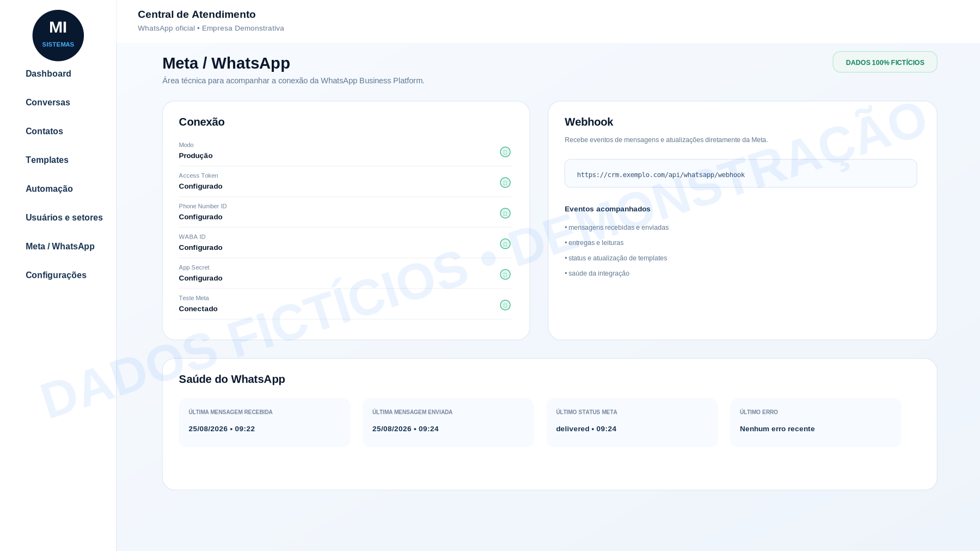Select the Meta / WhatsApp sidebar item
This screenshot has height=551, width=980.
pos(60,247)
